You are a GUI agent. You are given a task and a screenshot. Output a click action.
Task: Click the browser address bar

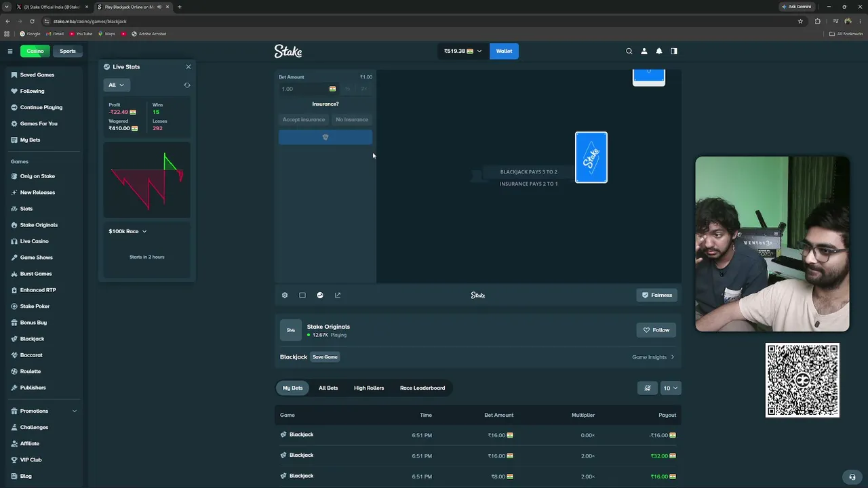420,21
